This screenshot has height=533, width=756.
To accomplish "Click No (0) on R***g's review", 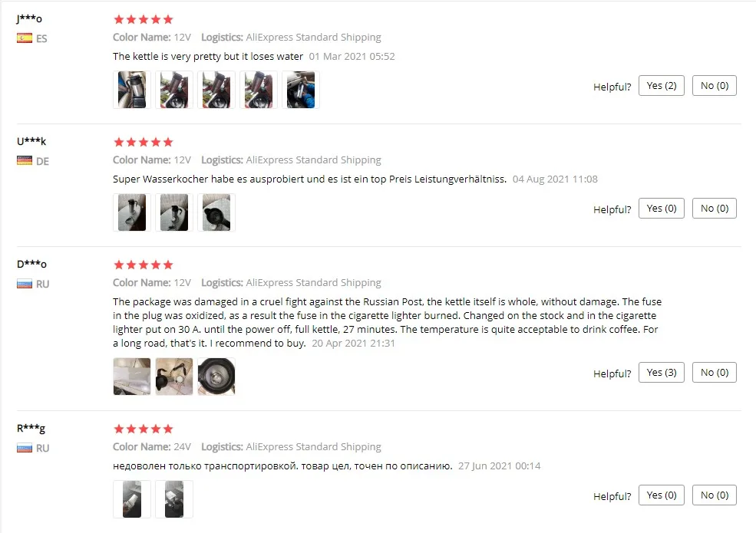I will click(714, 495).
